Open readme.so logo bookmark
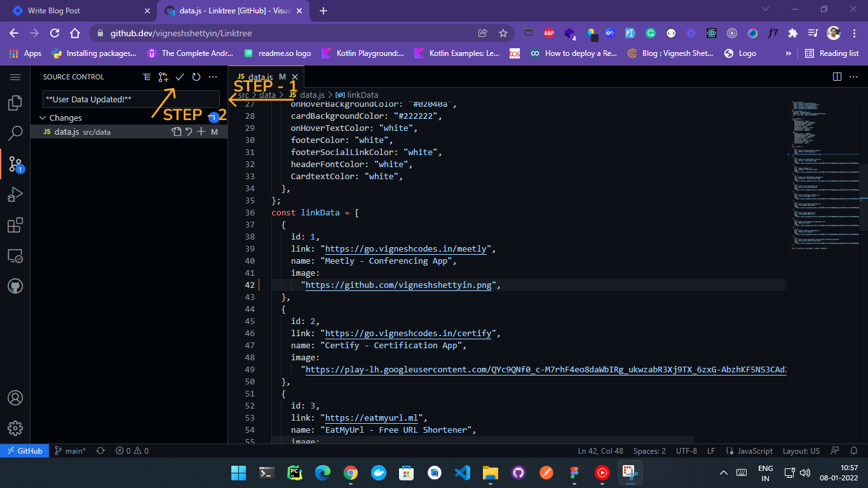This screenshot has width=868, height=488. tap(278, 53)
